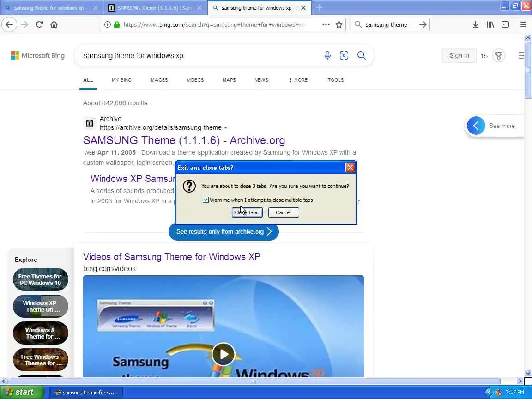Click the horizontal scrollbar right arrow
Image resolution: width=532 pixels, height=399 pixels.
point(520,381)
